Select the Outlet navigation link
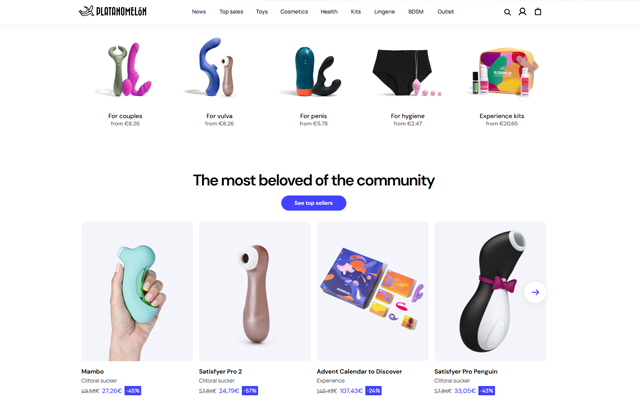The height and width of the screenshot is (400, 640). point(445,12)
